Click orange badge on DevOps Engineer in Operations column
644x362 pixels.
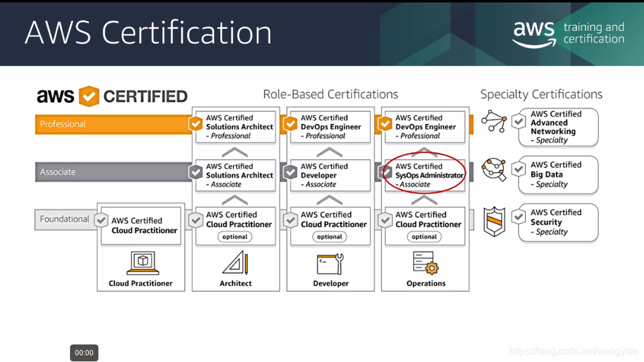pos(385,123)
